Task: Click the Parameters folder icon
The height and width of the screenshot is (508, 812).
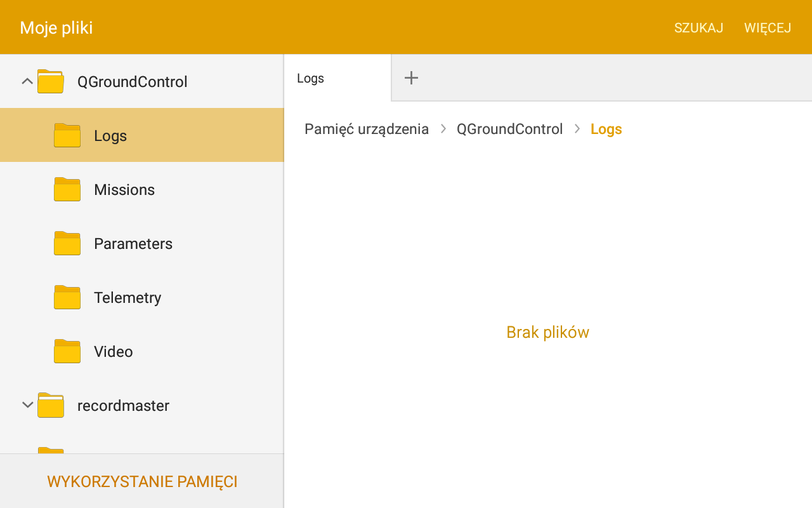Action: pos(67,243)
